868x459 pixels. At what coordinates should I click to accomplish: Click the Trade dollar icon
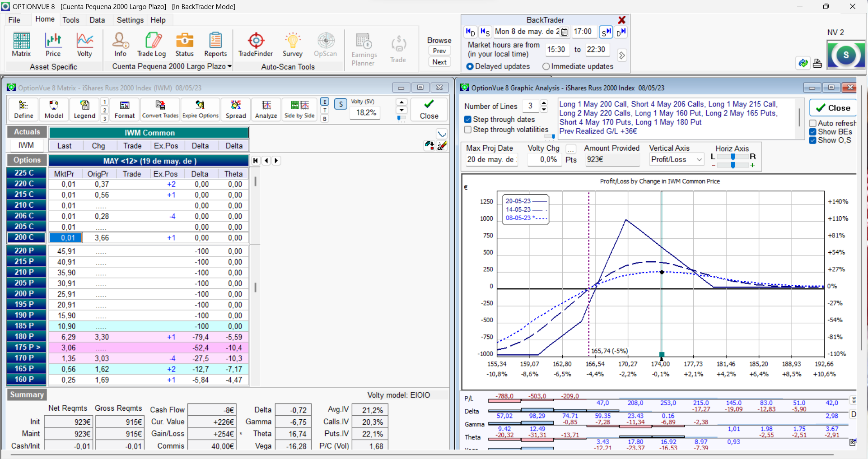(398, 49)
